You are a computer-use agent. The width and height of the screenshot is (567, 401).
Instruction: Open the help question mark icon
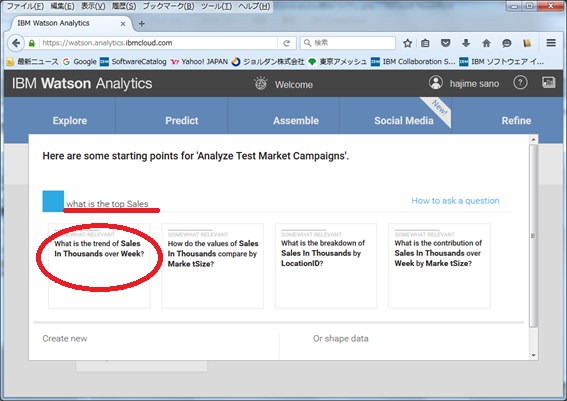coord(520,83)
